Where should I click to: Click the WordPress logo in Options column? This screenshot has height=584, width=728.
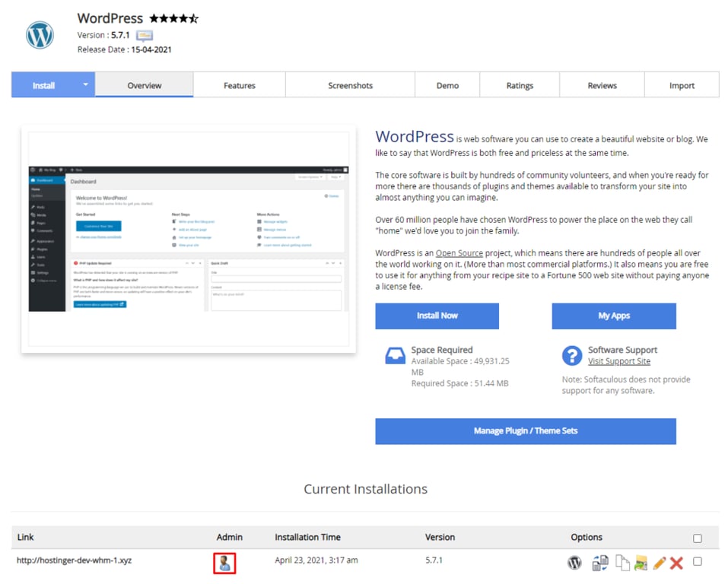click(574, 563)
